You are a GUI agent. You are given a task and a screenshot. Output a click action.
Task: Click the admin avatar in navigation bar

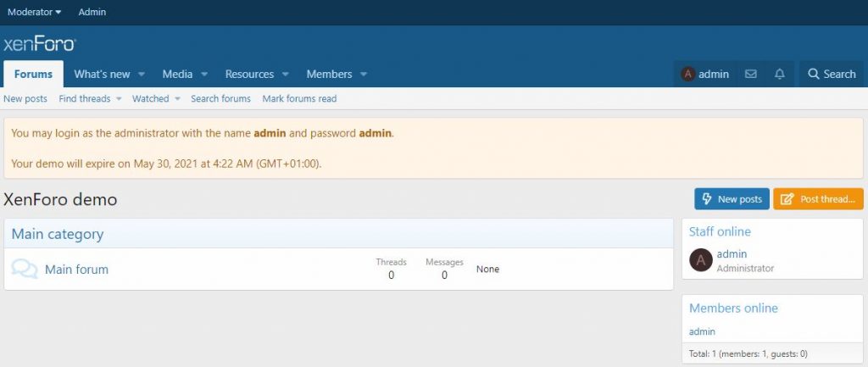688,75
